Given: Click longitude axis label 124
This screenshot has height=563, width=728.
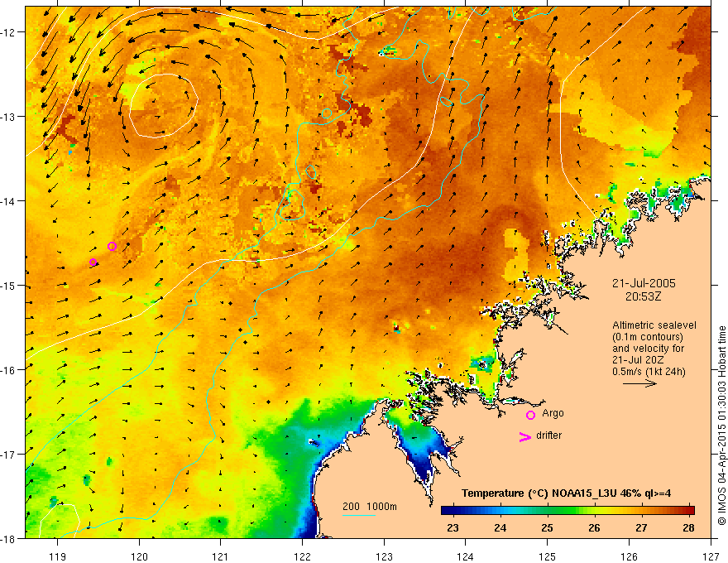Looking at the screenshot, I should point(466,556).
